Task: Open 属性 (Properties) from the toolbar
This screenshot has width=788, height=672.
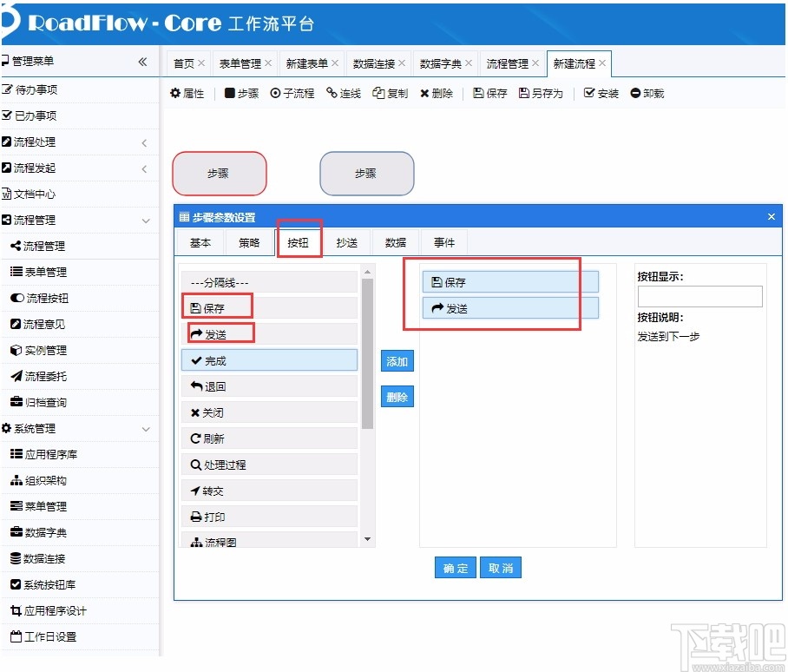Action: click(187, 93)
